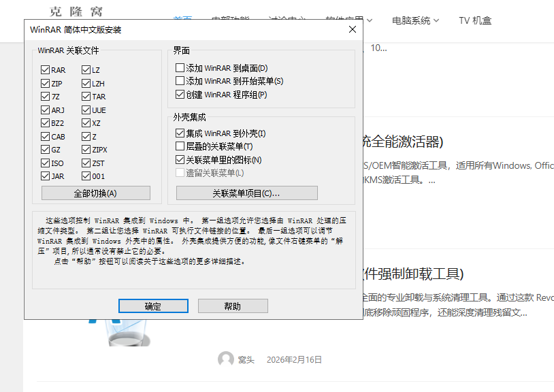Click the 全部切换(A) button
Viewport: 554px width, 392px height.
click(x=96, y=193)
